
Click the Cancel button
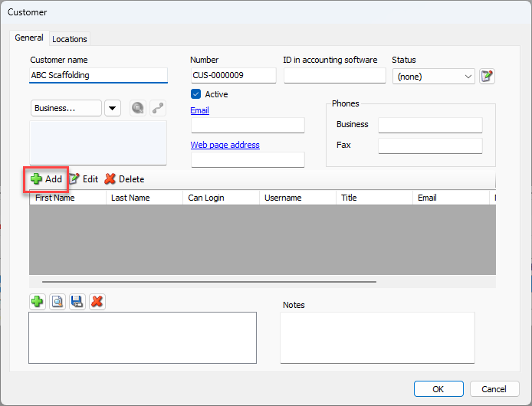494,388
